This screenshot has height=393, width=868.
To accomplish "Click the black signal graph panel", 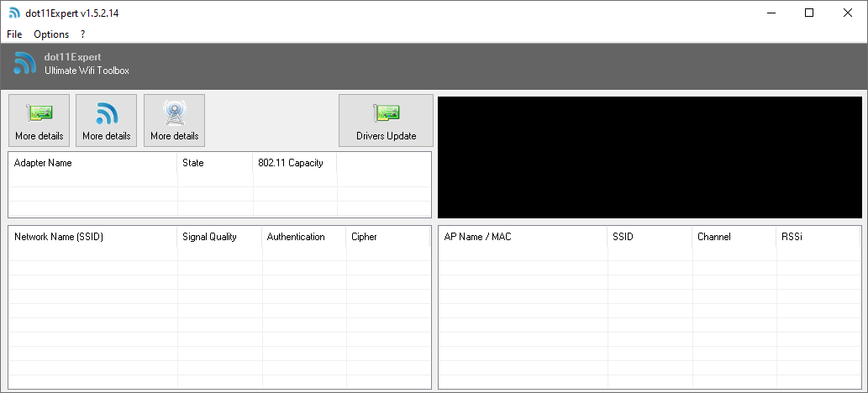I will tap(650, 158).
